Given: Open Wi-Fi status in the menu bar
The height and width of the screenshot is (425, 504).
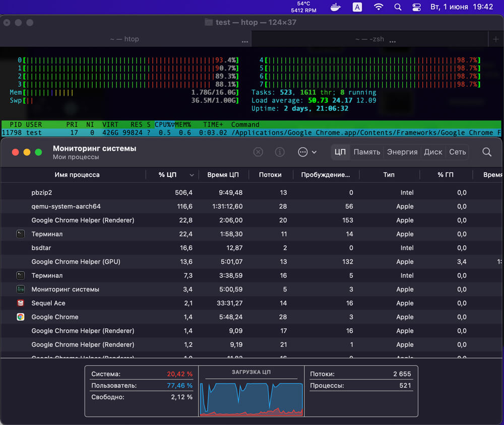Looking at the screenshot, I should [378, 7].
